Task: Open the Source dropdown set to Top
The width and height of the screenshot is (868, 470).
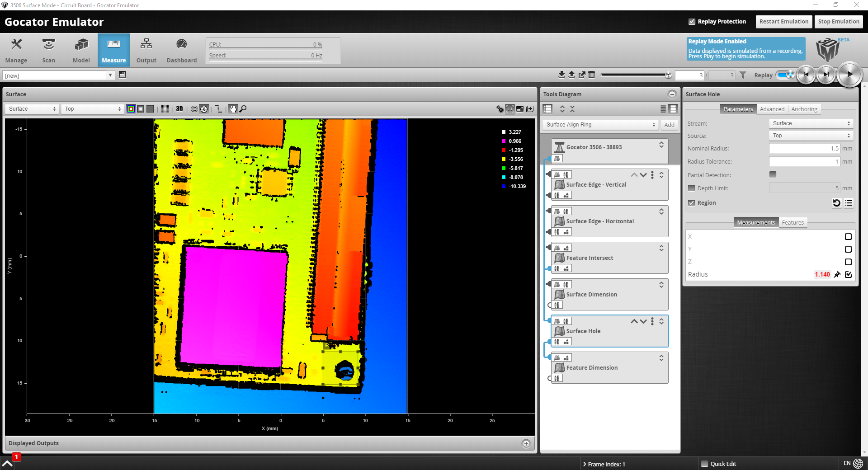Action: click(811, 136)
